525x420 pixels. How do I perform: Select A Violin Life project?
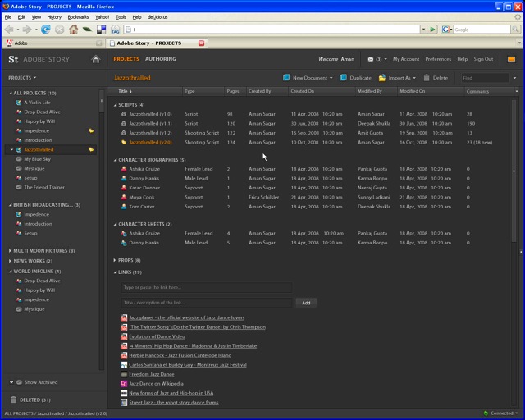(x=37, y=103)
